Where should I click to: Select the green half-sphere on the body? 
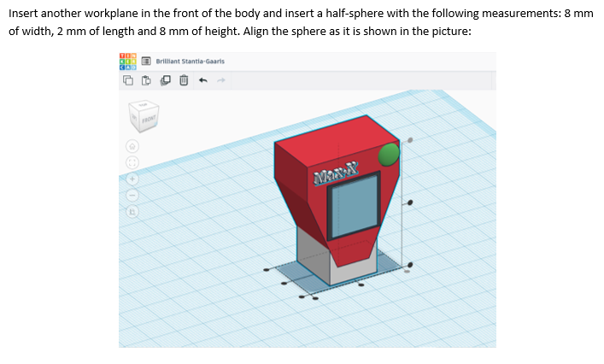389,155
